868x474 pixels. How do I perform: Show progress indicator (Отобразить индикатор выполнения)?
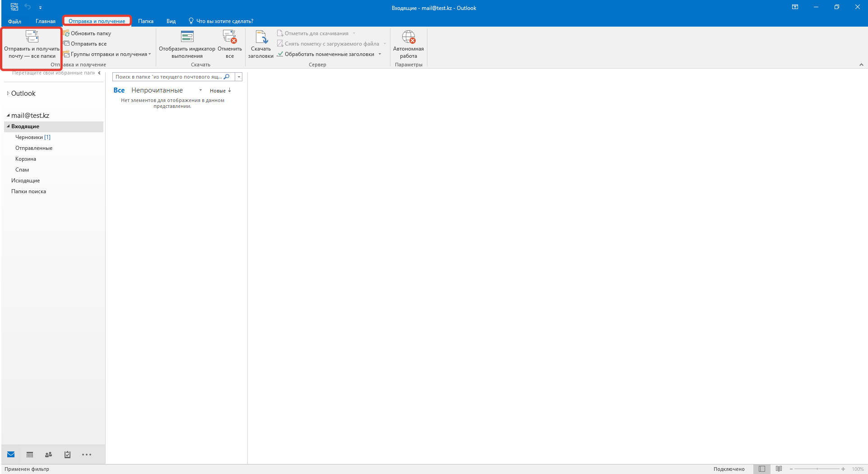(x=187, y=44)
